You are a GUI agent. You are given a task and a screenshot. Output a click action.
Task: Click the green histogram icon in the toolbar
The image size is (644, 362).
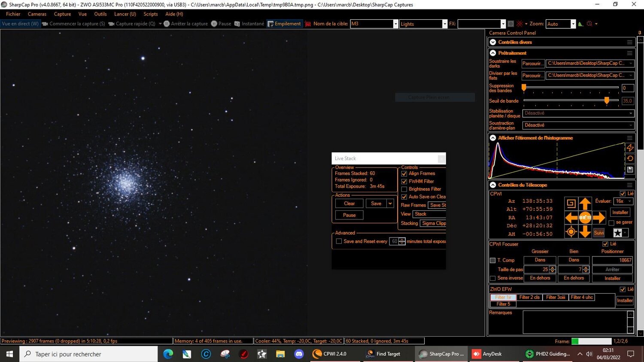coord(580,24)
